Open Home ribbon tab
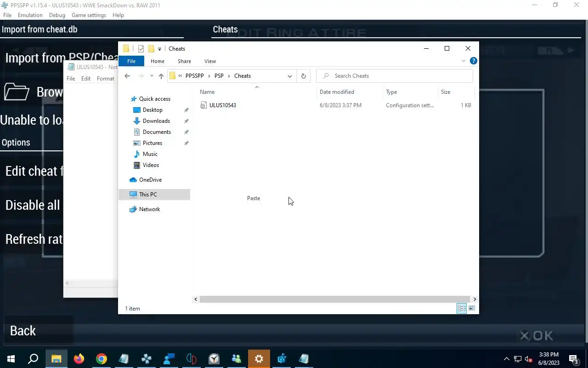588x368 pixels. 158,61
